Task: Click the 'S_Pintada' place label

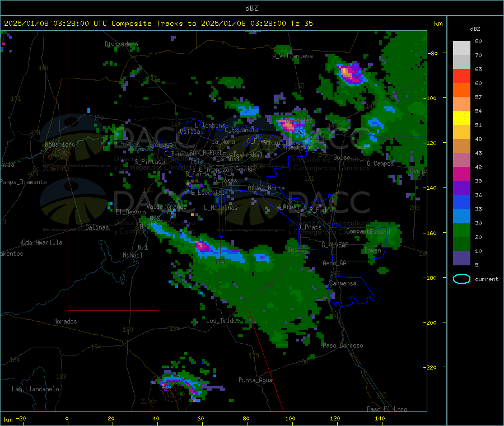Action: pos(150,162)
